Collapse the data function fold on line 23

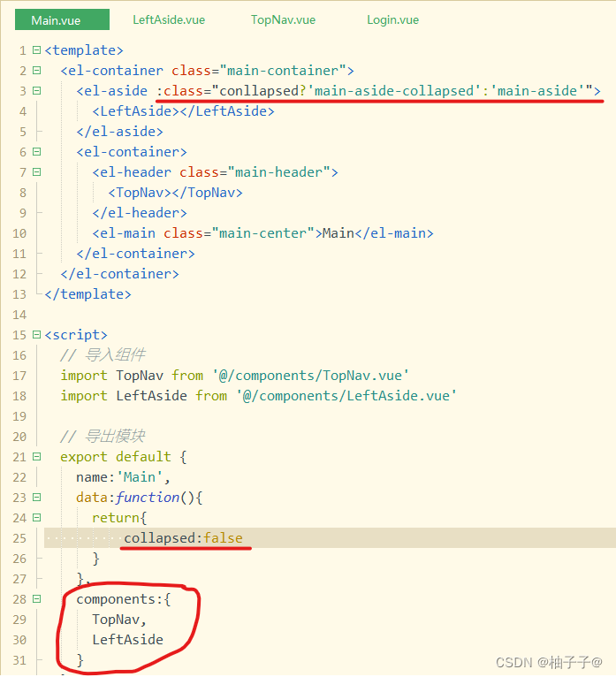click(x=37, y=497)
